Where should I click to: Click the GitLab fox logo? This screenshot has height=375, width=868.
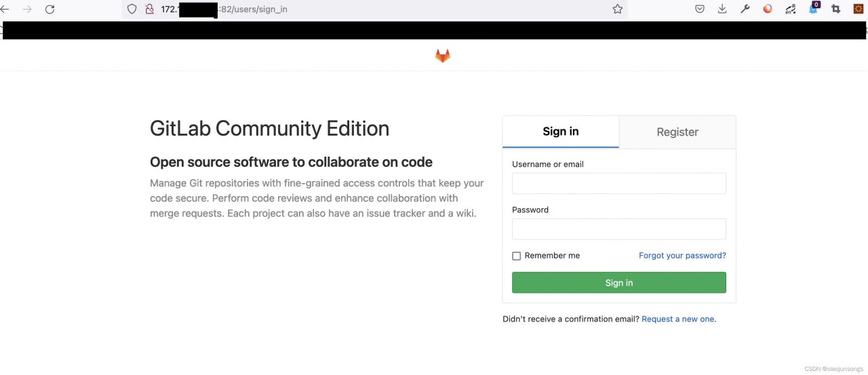coord(443,56)
